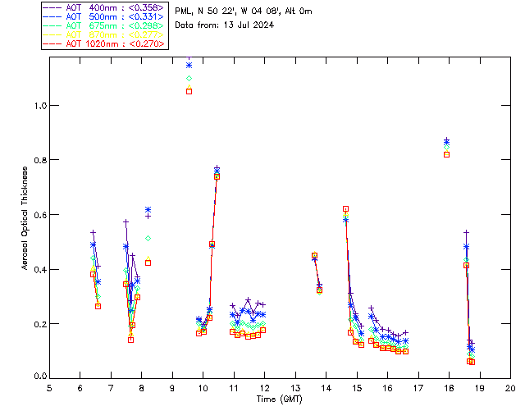Screen dimensions: 525x420
Task: Click the x-axis tick label 12
Action: tap(264, 388)
